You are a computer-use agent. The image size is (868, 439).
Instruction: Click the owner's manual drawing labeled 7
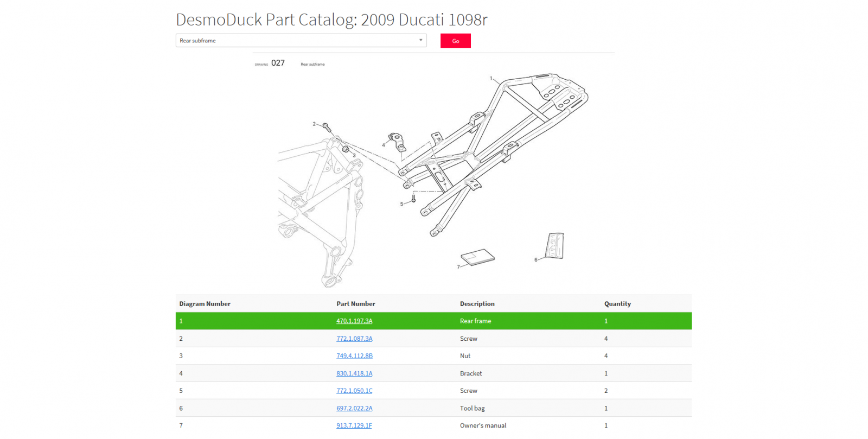pos(478,257)
